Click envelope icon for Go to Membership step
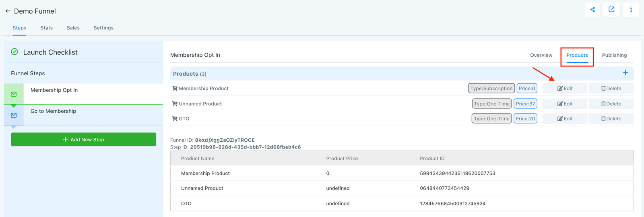 (14, 115)
